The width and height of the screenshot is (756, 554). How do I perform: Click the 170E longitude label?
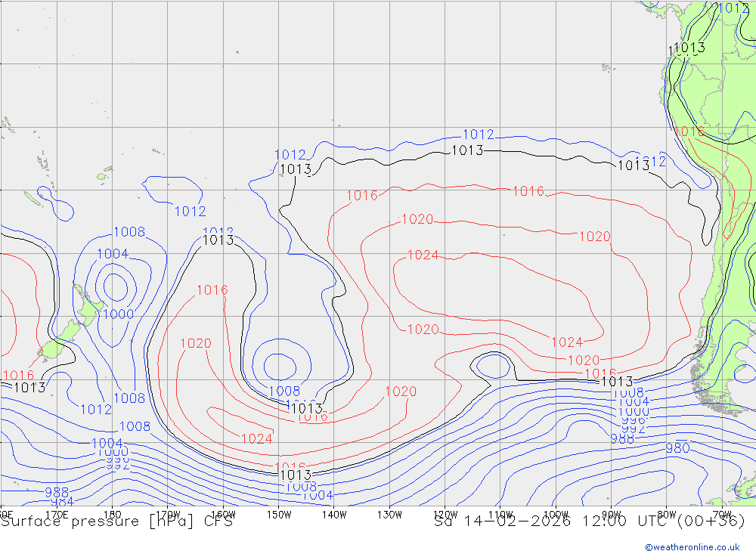(x=57, y=514)
